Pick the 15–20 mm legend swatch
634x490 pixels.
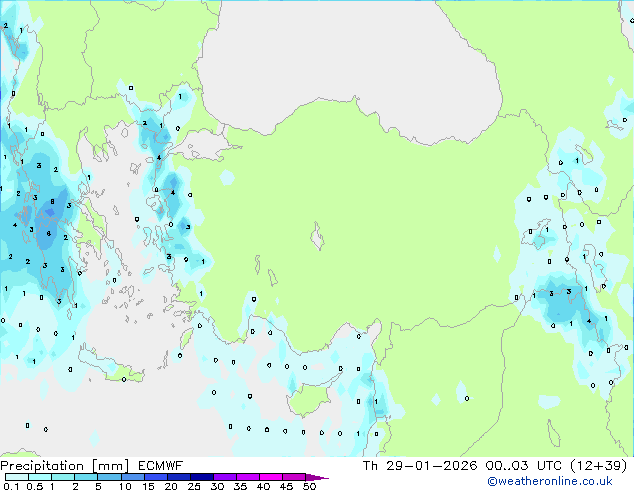click(x=156, y=477)
